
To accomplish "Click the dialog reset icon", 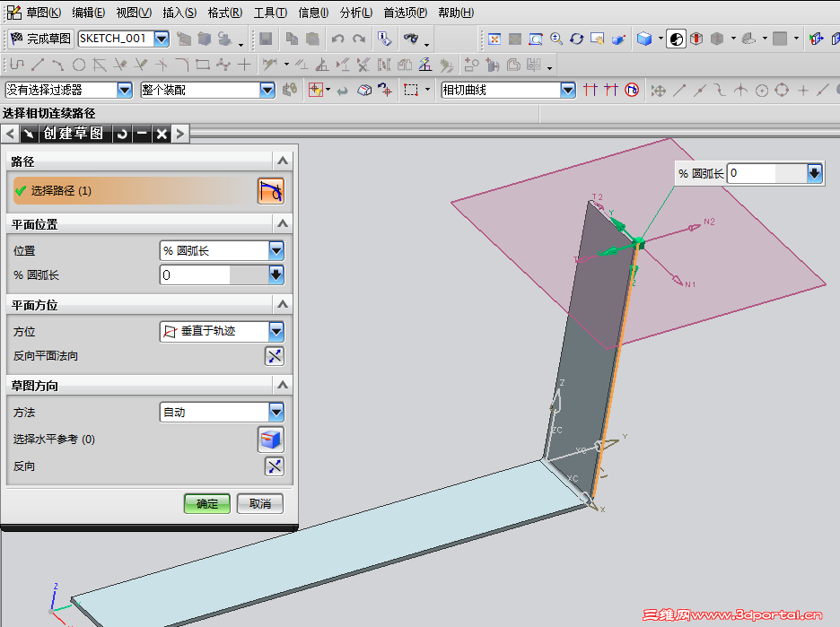I will [x=122, y=134].
